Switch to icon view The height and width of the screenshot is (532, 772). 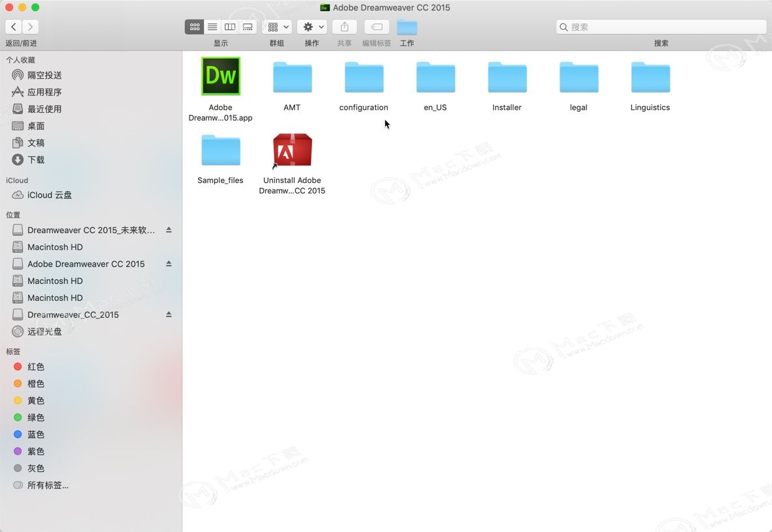(x=195, y=27)
